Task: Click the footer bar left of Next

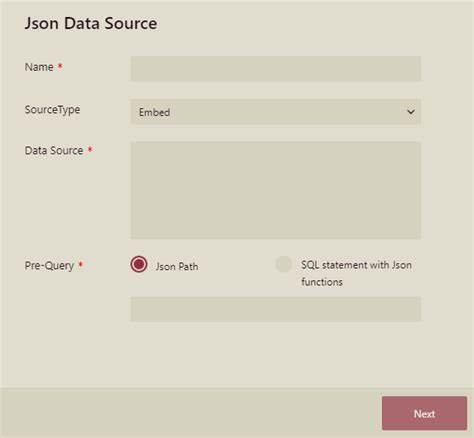Action: tap(191, 413)
